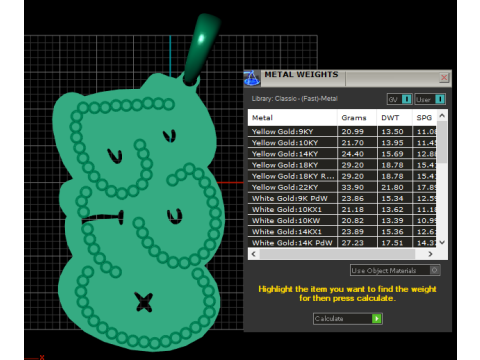Image resolution: width=480 pixels, height=360 pixels.
Task: Select the Yellow Gold:18KY row
Action: (x=342, y=165)
